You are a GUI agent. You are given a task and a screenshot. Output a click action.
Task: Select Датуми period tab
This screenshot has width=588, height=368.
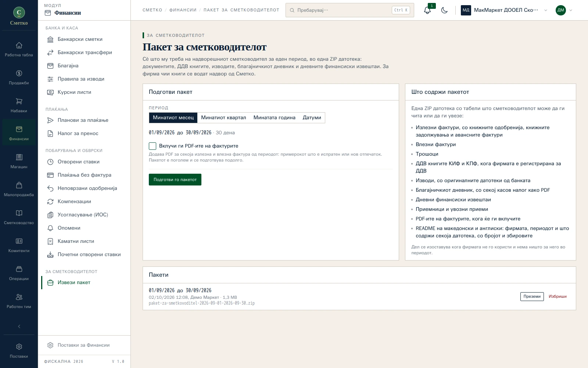312,118
